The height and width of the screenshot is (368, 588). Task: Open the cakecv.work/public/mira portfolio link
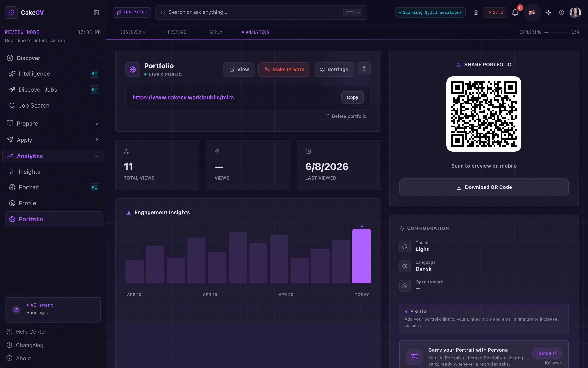[183, 97]
